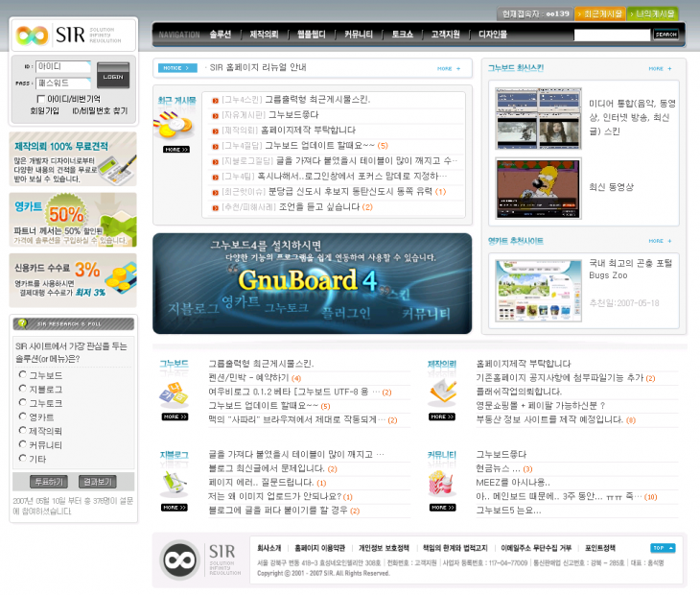Screen dimensions: 700x595
Task: Click the 투표하기 vote button
Action: 49,482
